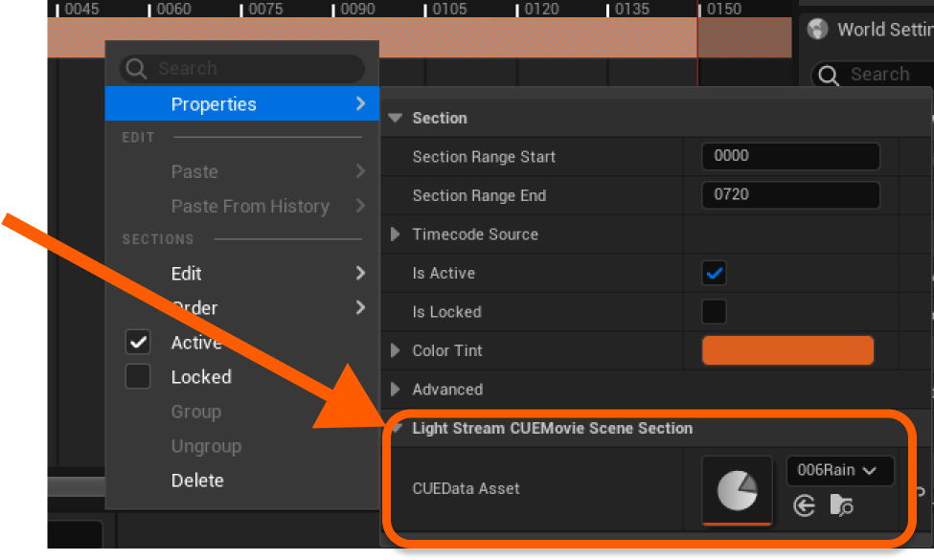The image size is (934, 560).
Task: Enable the Is Locked checkbox
Action: [715, 311]
